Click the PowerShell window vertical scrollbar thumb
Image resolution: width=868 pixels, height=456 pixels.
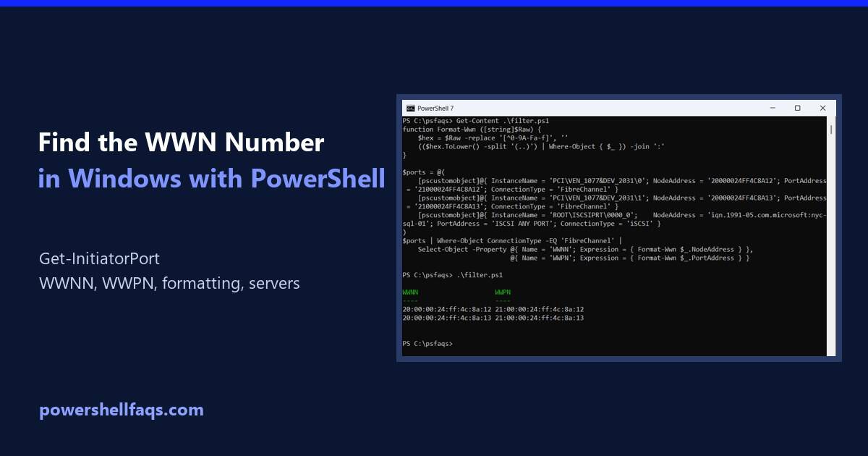coord(831,130)
